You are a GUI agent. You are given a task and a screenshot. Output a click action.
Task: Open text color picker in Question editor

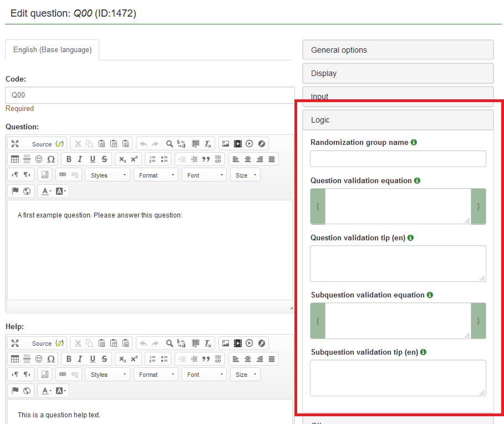pos(46,191)
